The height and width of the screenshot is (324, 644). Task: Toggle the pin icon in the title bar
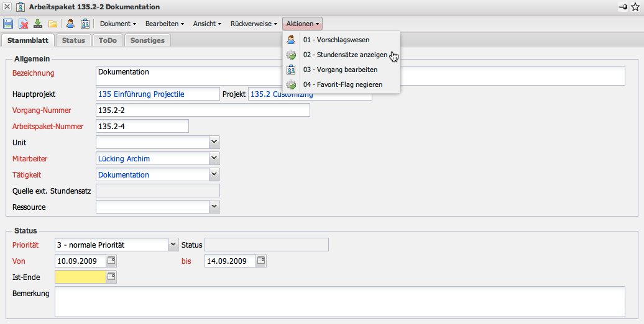point(623,7)
